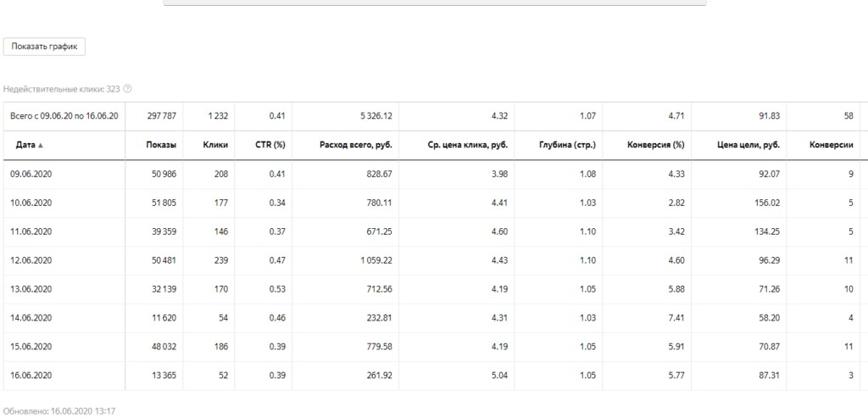Click the Ср. цена клика header
Viewport: 868px width, 418px height.
pos(468,145)
